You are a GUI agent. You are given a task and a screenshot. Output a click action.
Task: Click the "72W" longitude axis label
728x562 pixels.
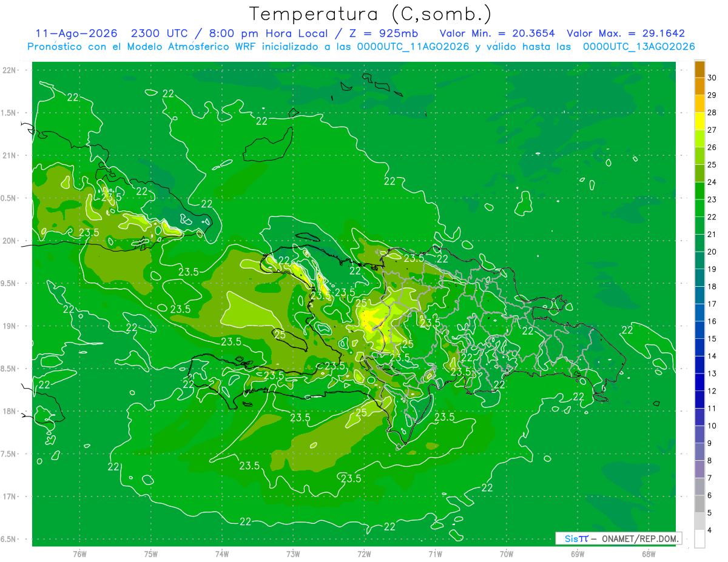[364, 554]
